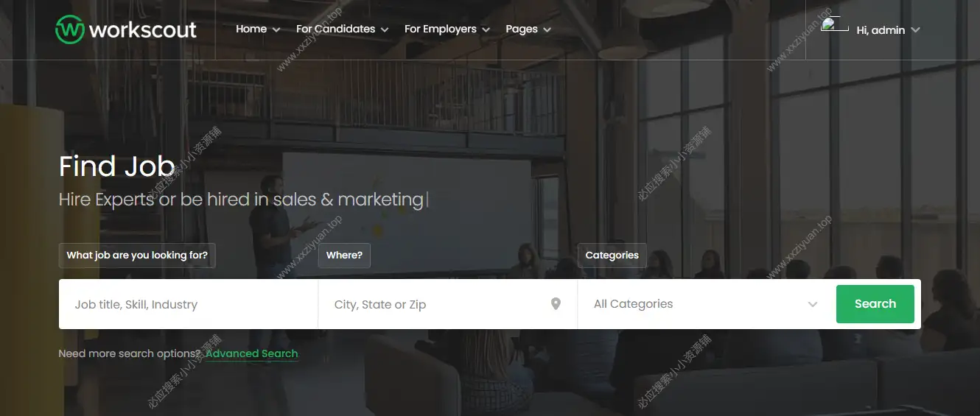Image resolution: width=980 pixels, height=416 pixels.
Task: Click the location pin icon in Where field
Action: 556,304
